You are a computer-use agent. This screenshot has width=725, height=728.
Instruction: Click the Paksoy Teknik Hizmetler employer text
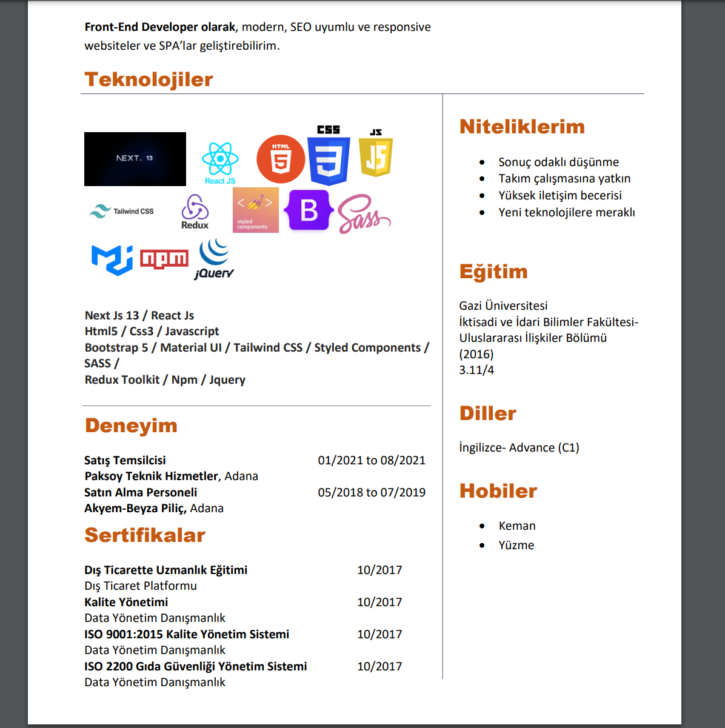coord(151,476)
